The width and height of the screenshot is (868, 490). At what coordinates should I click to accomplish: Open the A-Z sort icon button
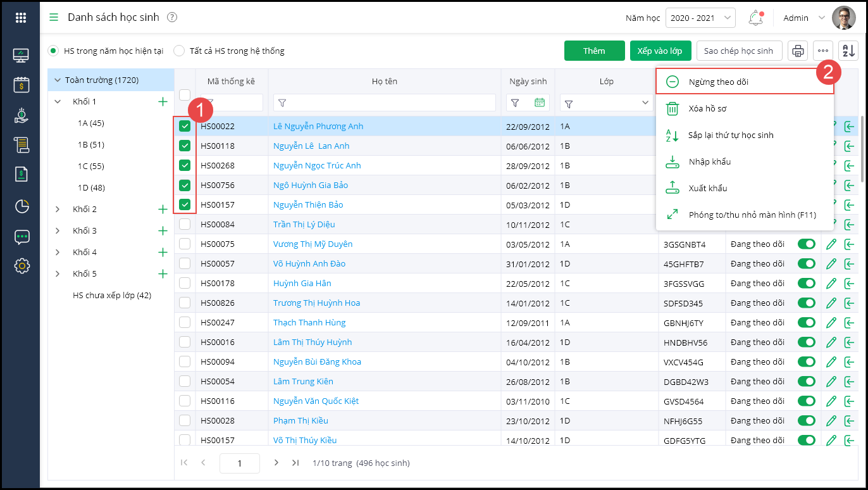click(848, 51)
